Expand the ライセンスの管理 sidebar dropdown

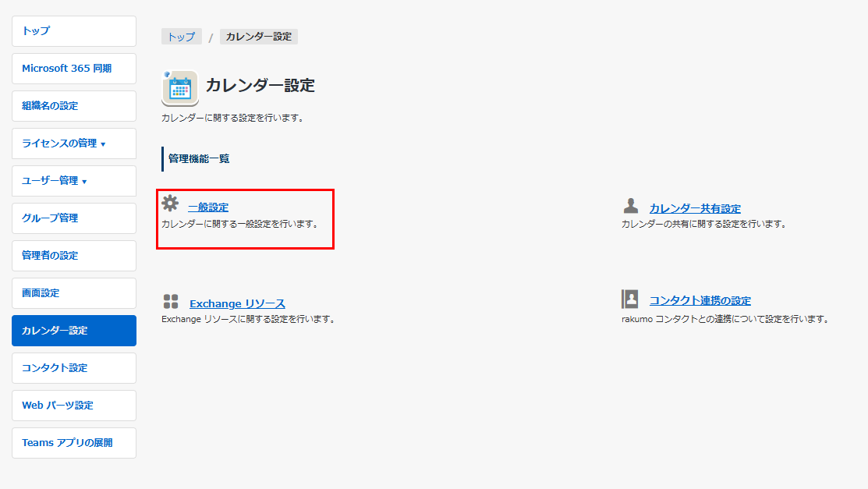pos(74,144)
